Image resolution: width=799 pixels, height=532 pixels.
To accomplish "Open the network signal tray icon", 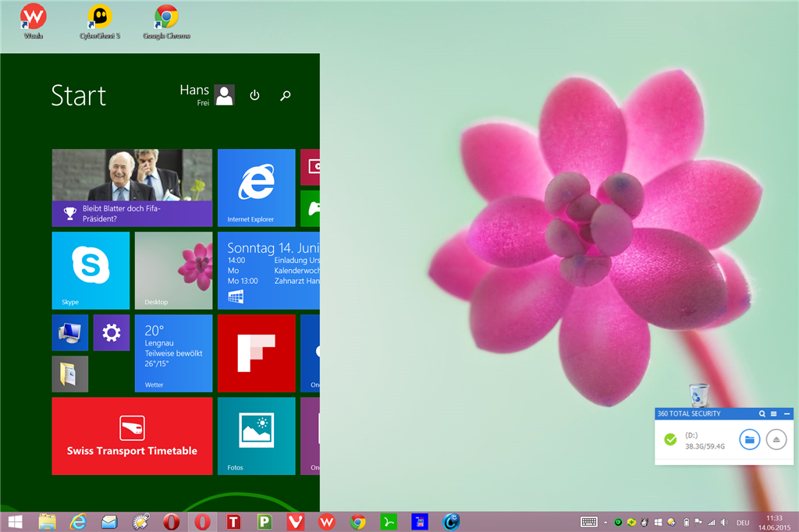I will click(712, 523).
